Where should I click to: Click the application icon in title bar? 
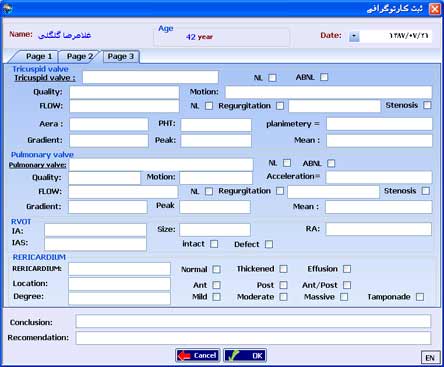coord(7,8)
